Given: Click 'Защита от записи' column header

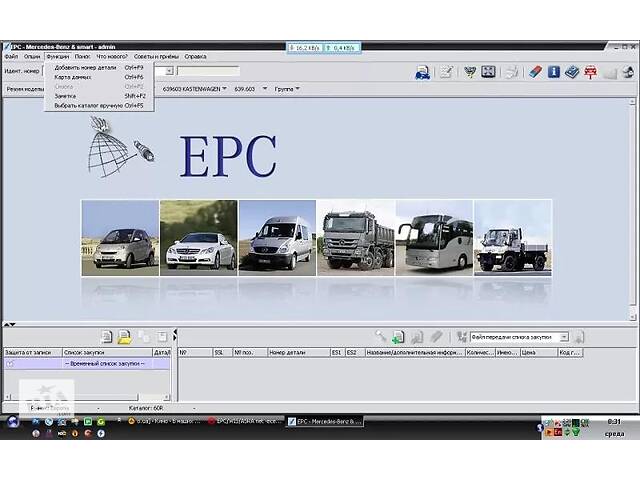Looking at the screenshot, I should [33, 352].
